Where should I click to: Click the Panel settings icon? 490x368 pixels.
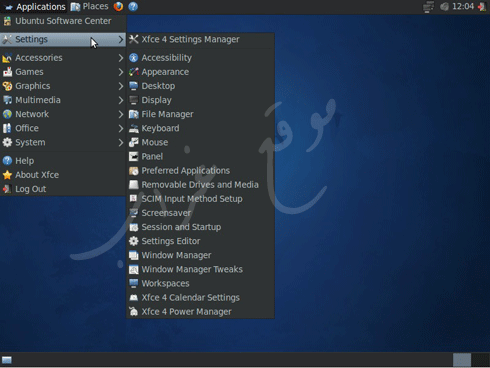click(134, 156)
